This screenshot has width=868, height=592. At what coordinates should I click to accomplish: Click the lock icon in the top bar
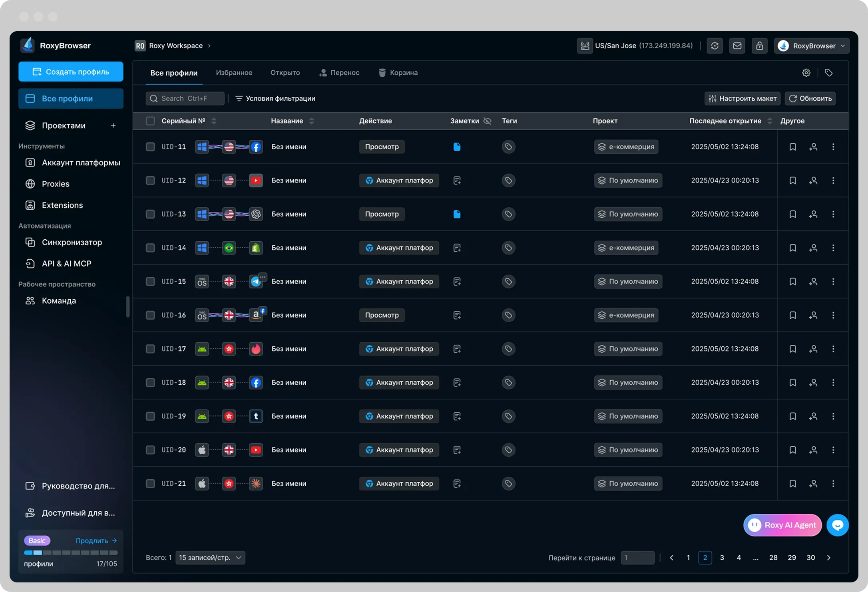pyautogui.click(x=759, y=46)
